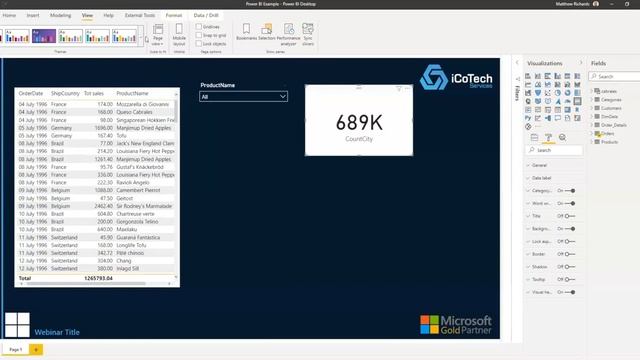Turn on the Tooltip toggle
The width and height of the screenshot is (640, 360).
(570, 279)
